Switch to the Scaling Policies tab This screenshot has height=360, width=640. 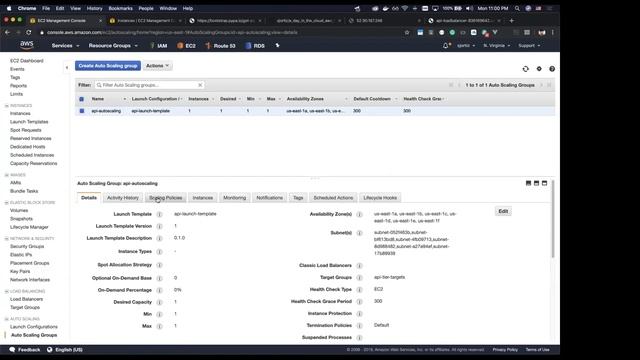click(166, 198)
